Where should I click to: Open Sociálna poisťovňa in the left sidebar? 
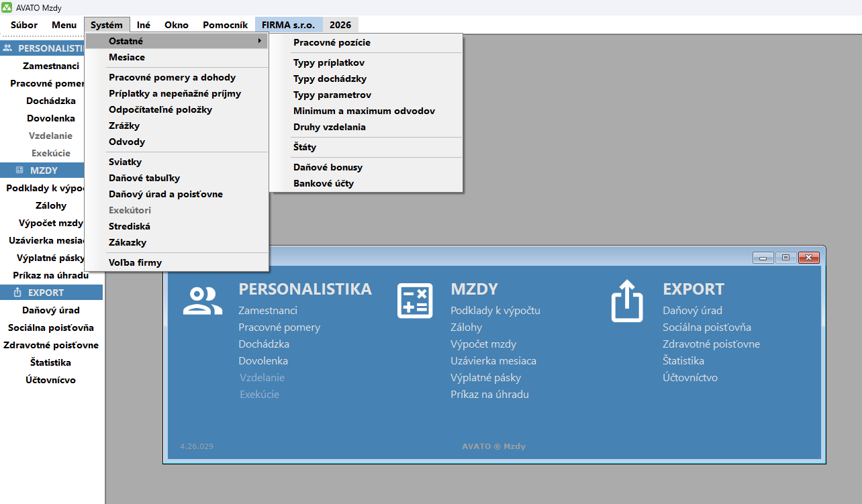(x=51, y=327)
